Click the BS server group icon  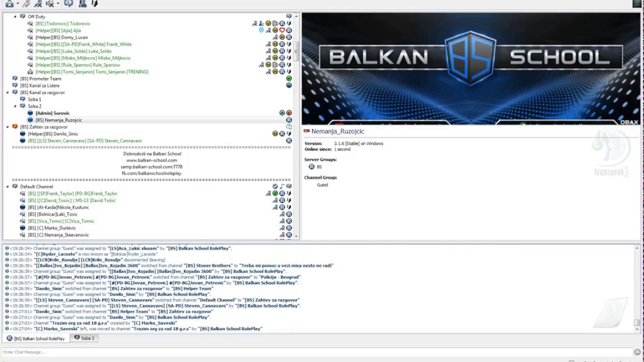tap(311, 167)
